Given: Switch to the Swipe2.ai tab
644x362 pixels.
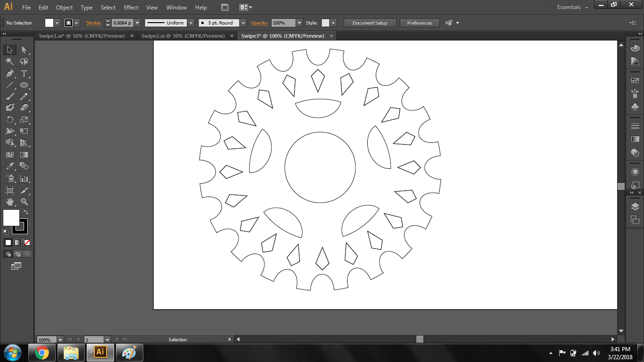Looking at the screenshot, I should (x=183, y=36).
